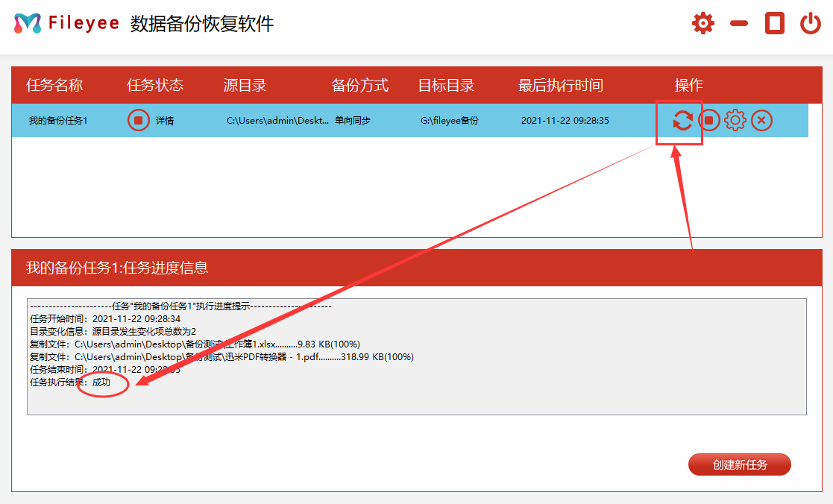Click the 单向同步 backup mode cell
Screen dimensions: 833x504
tap(353, 121)
